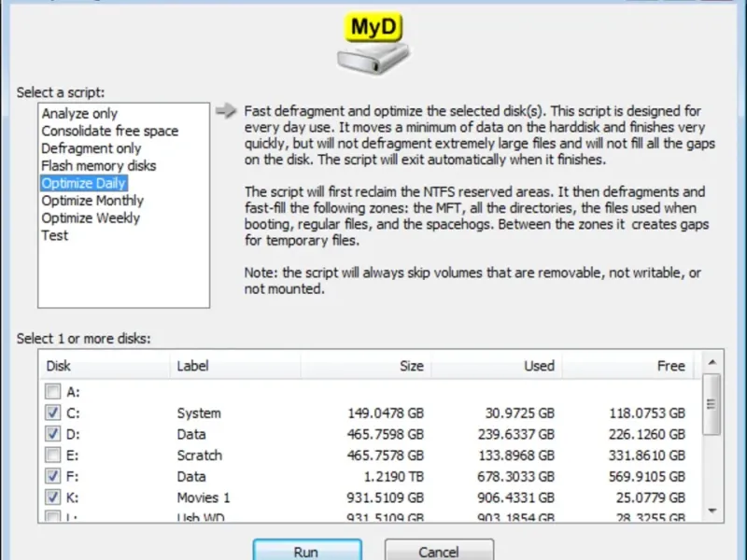
Task: Uncheck the C: System disk checkbox
Action: click(53, 413)
